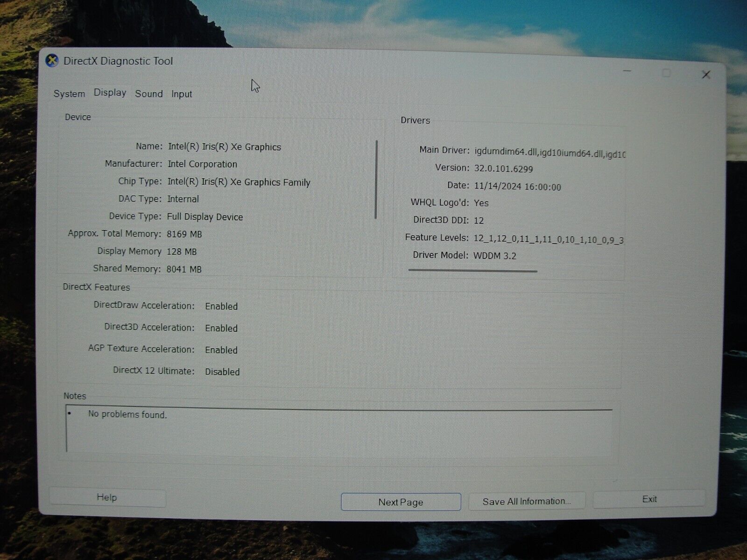This screenshot has width=747, height=560.
Task: Minimize the DirectX Diagnostic Tool window
Action: point(627,71)
